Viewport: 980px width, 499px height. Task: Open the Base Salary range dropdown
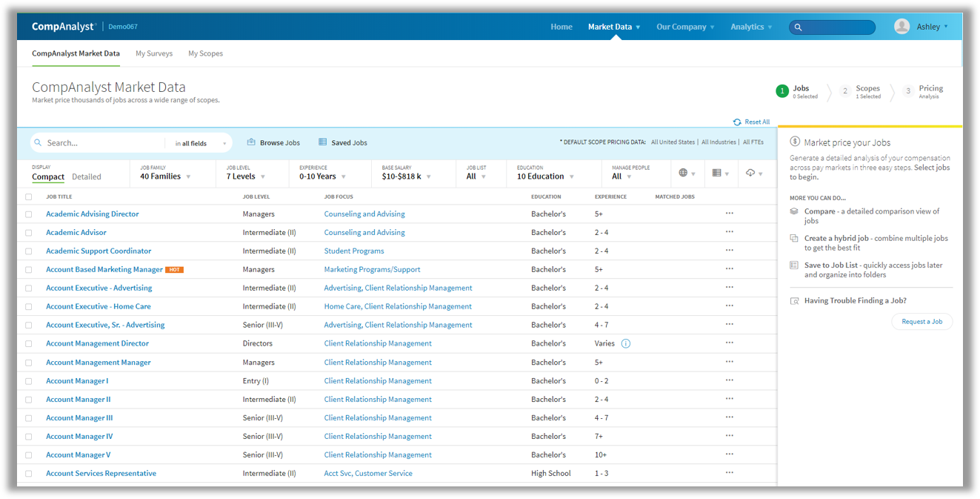[406, 176]
